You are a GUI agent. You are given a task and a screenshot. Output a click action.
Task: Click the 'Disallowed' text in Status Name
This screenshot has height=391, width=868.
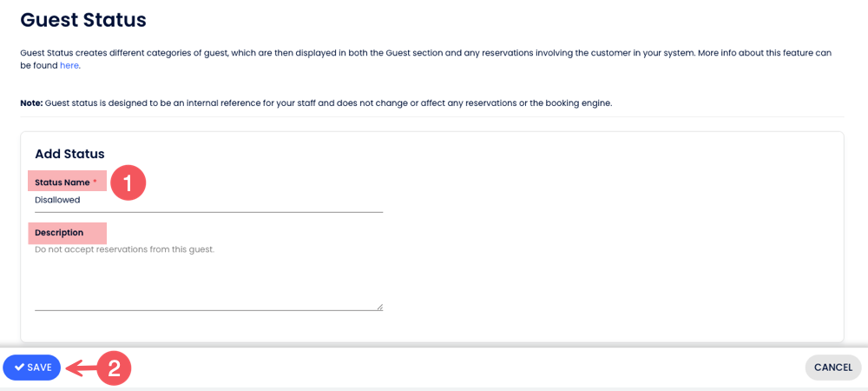(57, 200)
